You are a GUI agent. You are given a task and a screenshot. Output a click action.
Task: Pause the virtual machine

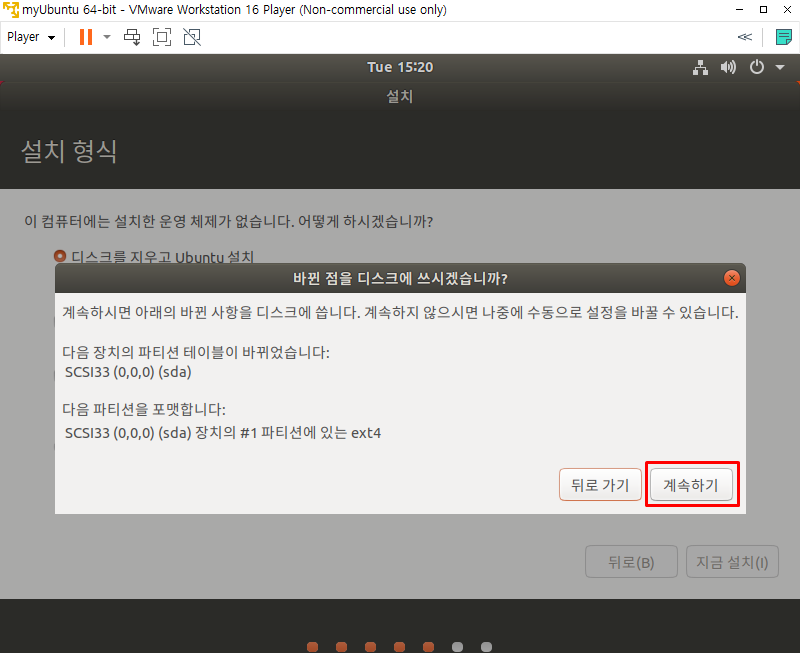point(86,37)
